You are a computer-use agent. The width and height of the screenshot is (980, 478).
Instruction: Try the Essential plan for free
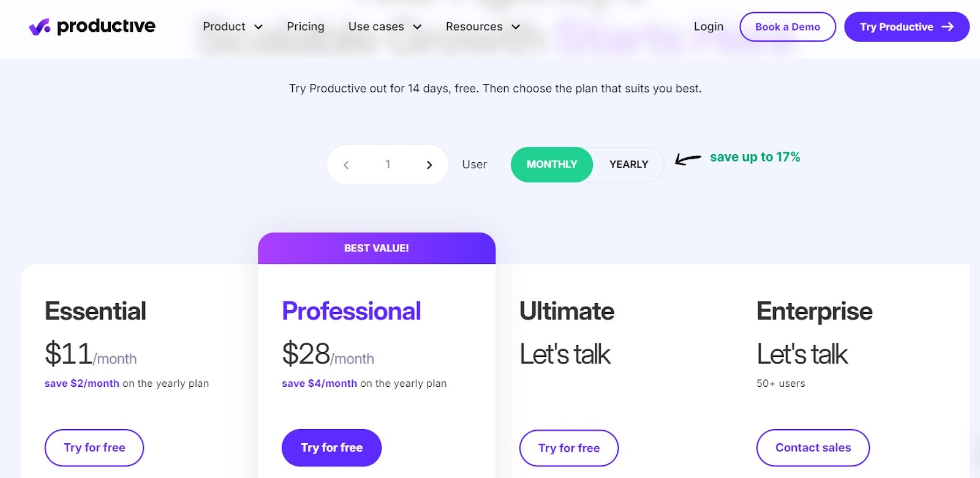[94, 447]
